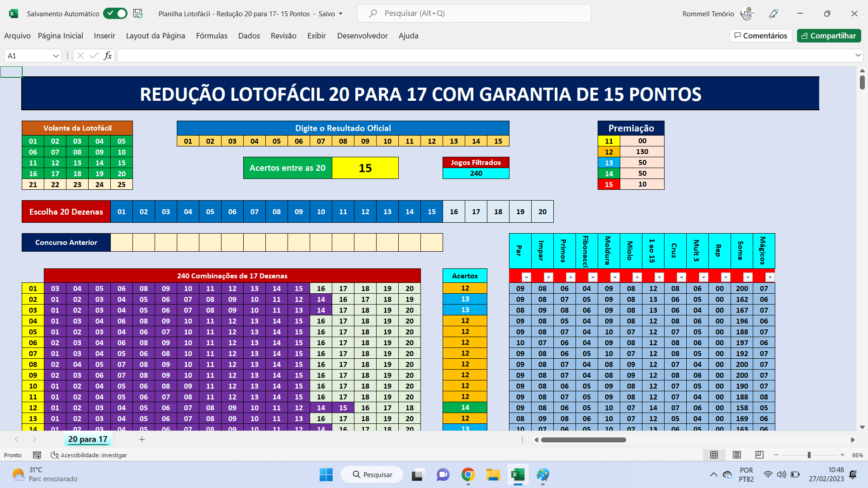Open the Mágicos column filter dropdown
This screenshot has width=868, height=488.
(x=770, y=277)
